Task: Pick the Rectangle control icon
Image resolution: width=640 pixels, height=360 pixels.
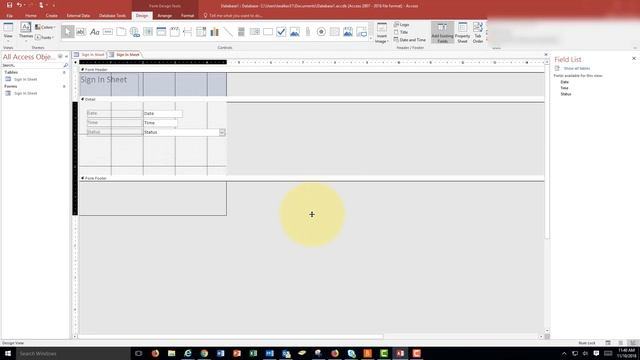Action: click(x=268, y=32)
